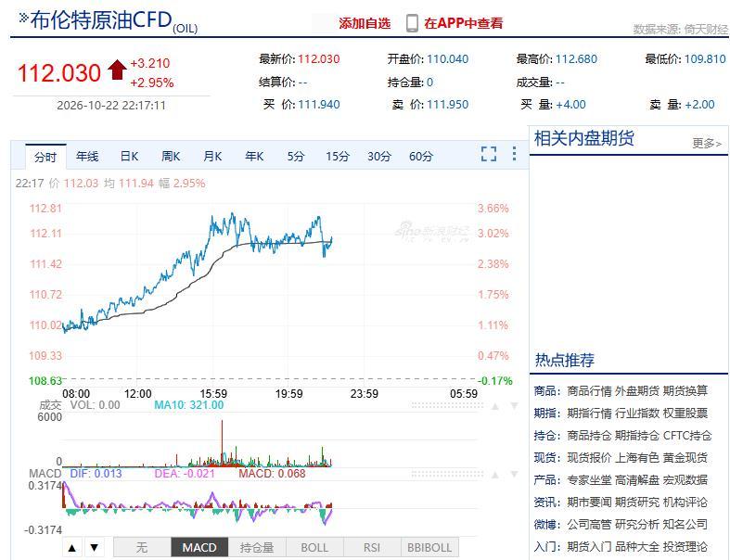Viewport: 730px width, 560px height.
Task: Click the 最低价 value 109.810
Action: point(705,59)
